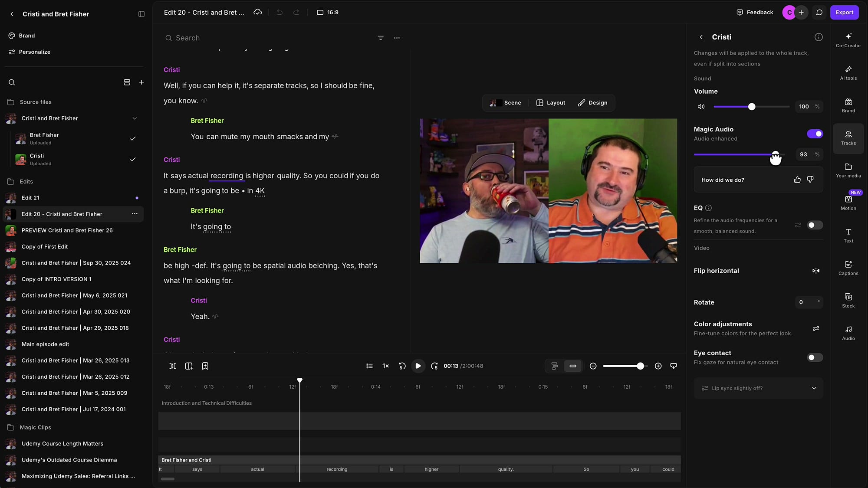Screen dimensions: 868x488
Task: Open Edit 20 more options menu
Action: click(135, 214)
